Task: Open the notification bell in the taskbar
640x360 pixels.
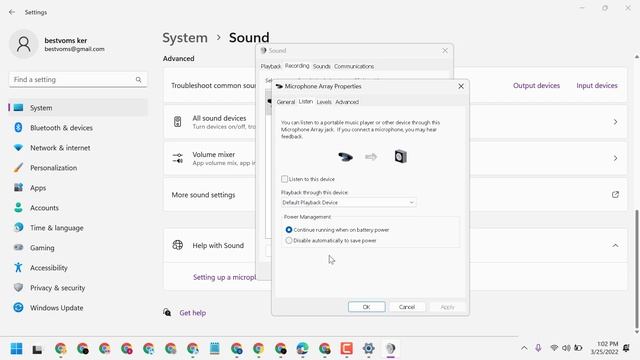Action: pyautogui.click(x=626, y=348)
